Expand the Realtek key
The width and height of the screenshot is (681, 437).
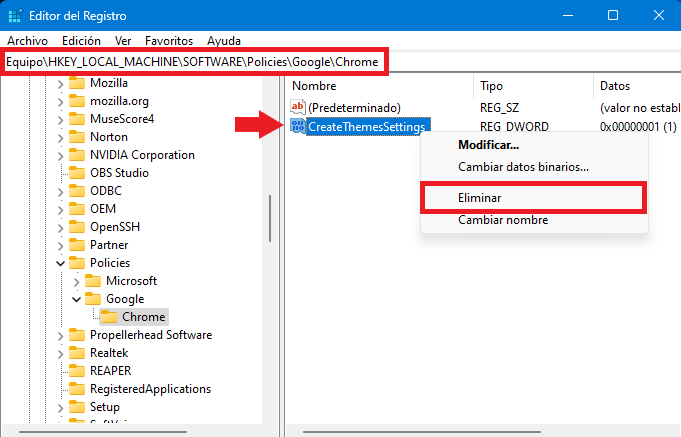(x=60, y=354)
